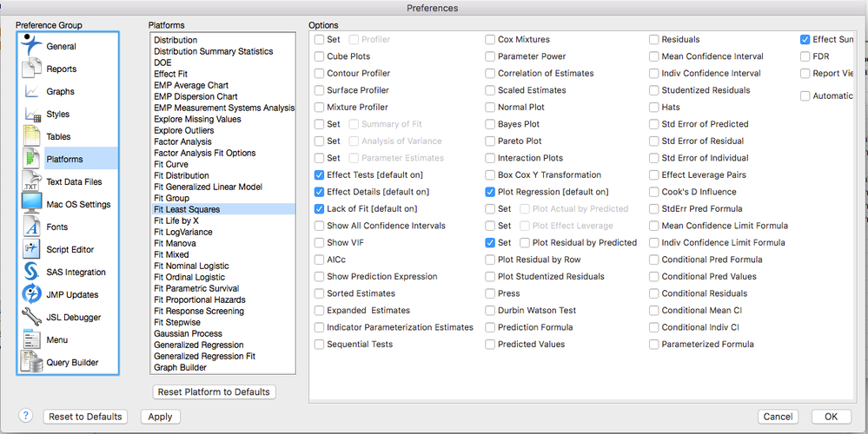Click the Cancel button
This screenshot has width=868, height=434.
[778, 417]
